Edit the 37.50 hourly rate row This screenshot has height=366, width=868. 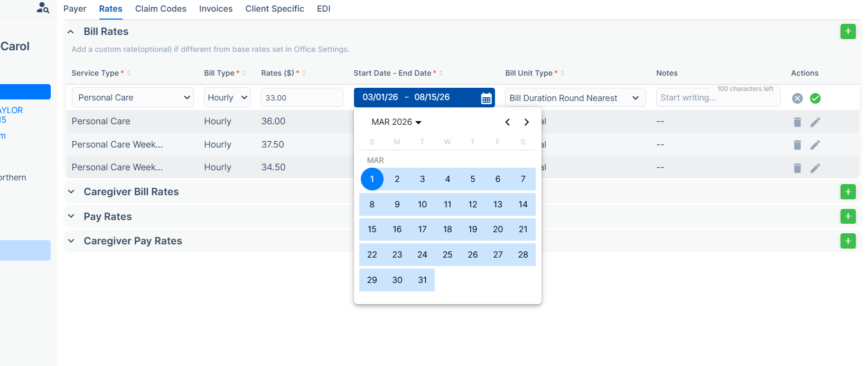point(815,145)
